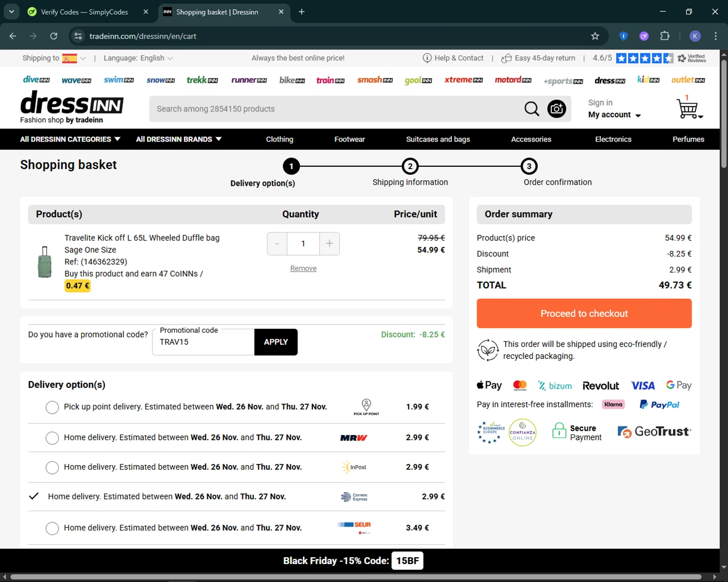Image resolution: width=728 pixels, height=582 pixels.
Task: Increase quantity with plus button
Action: (329, 243)
